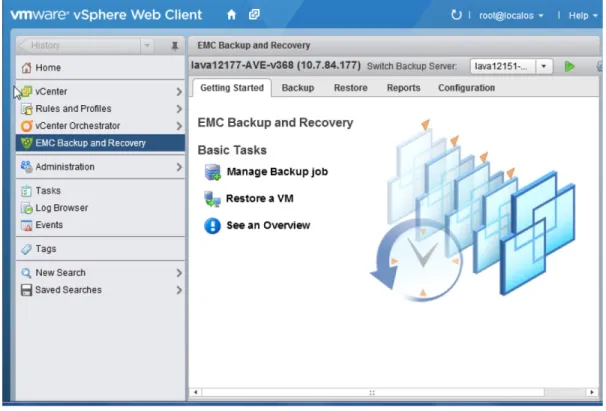The width and height of the screenshot is (606, 411).
Task: Pin the navigator with the pushpin icon
Action: [175, 46]
